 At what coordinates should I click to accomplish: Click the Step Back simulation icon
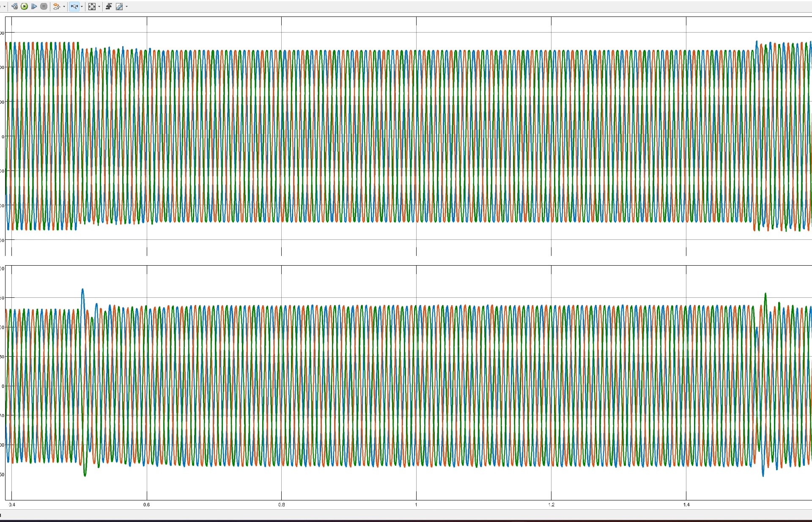tap(14, 6)
